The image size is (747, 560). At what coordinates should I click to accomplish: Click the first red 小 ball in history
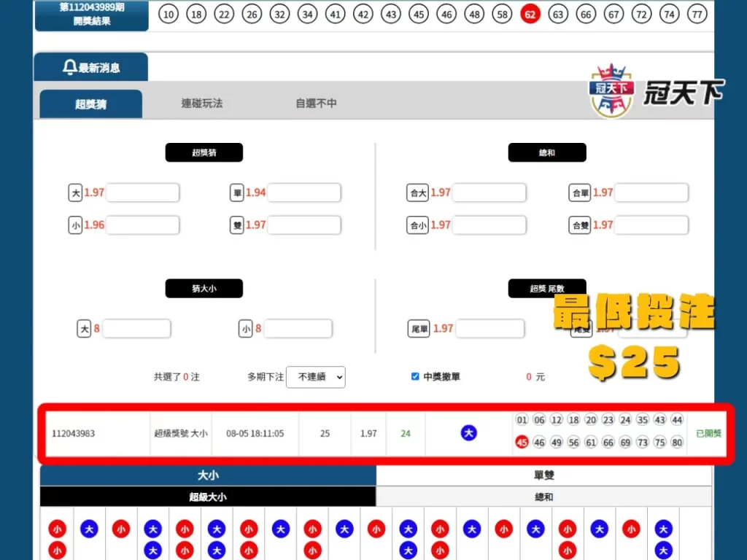pos(58,529)
